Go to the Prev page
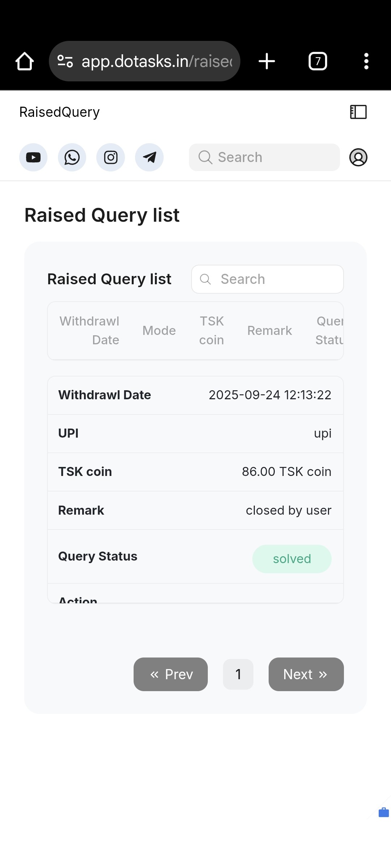The height and width of the screenshot is (868, 391). click(x=171, y=674)
